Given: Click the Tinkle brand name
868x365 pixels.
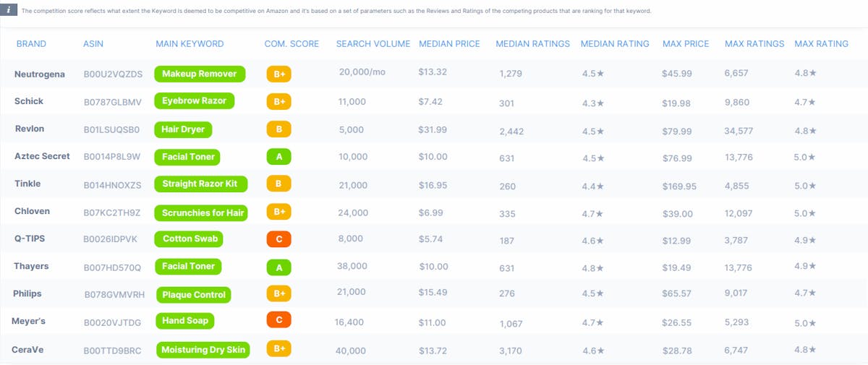Looking at the screenshot, I should tap(27, 184).
